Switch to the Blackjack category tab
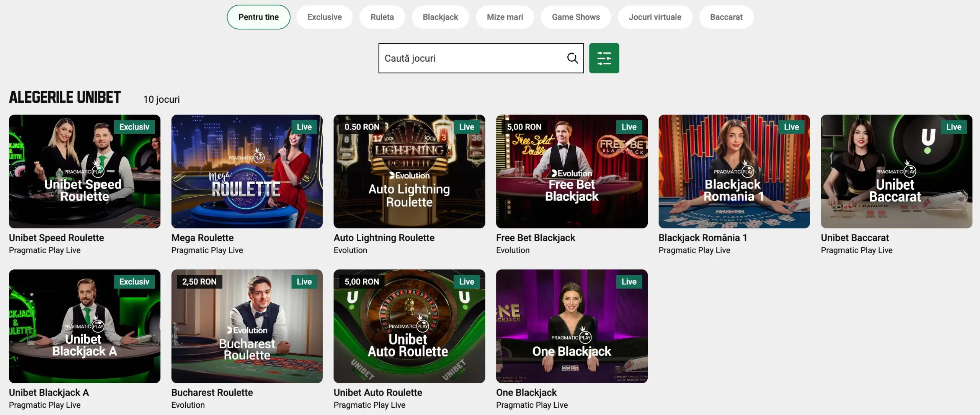The height and width of the screenshot is (415, 980). point(440,17)
